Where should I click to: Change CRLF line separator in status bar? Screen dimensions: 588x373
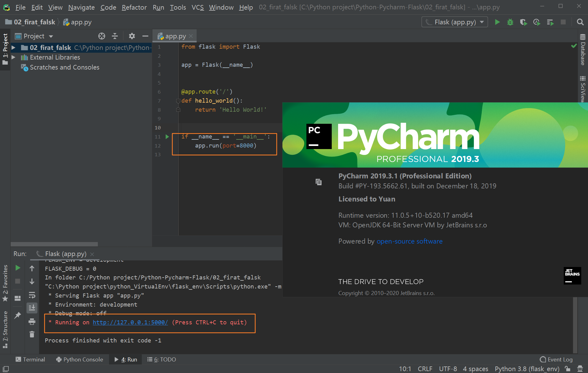click(425, 369)
